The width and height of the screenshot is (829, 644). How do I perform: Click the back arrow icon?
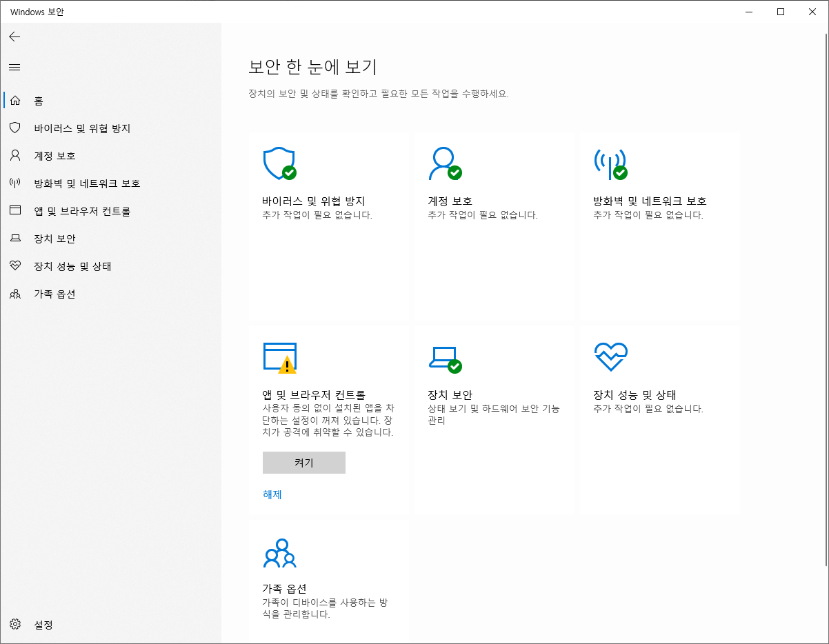14,37
